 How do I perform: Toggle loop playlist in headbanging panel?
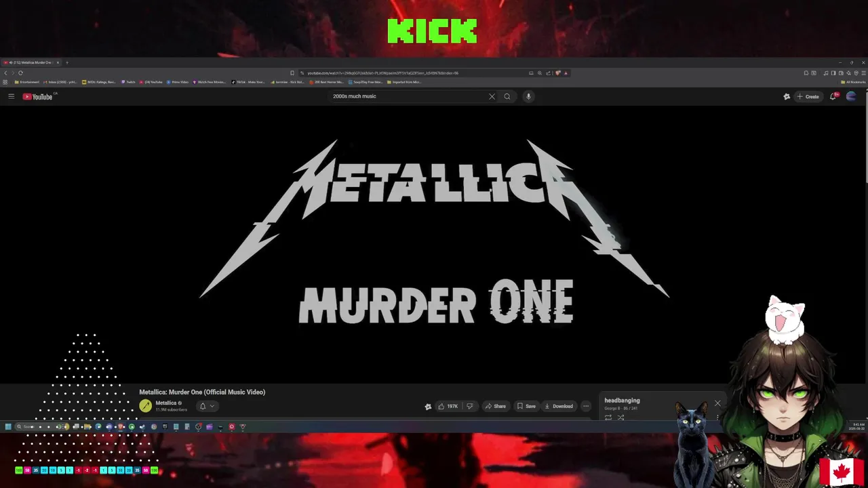point(608,418)
